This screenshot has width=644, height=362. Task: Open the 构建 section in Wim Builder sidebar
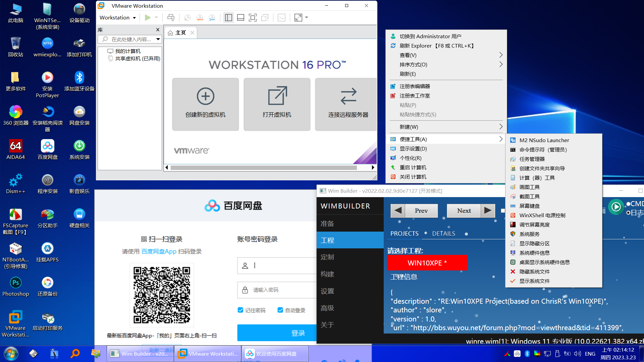350,274
